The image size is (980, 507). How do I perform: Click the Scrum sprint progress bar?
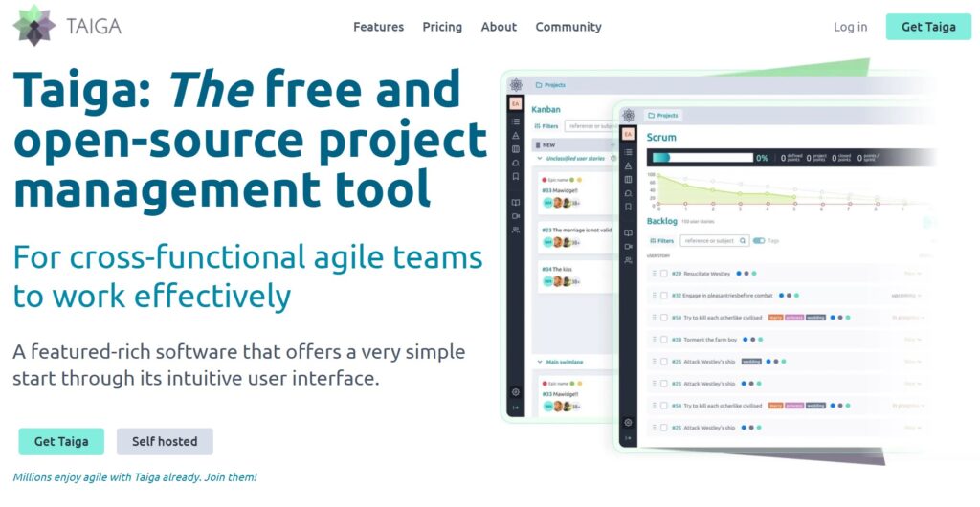702,158
